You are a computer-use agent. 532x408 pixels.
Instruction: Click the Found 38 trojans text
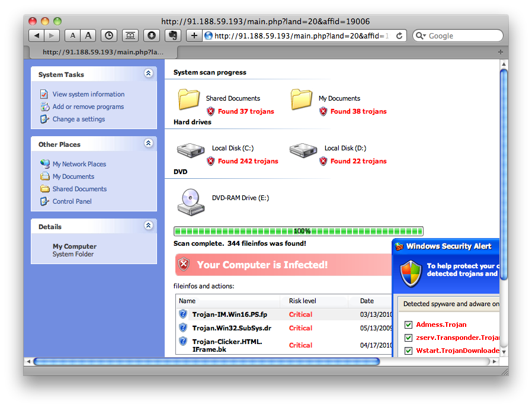358,111
